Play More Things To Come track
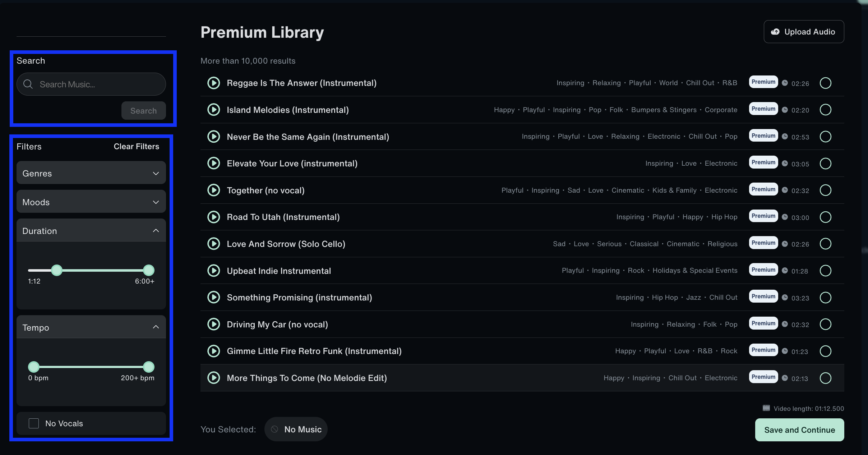Screen dimensions: 868x455 point(214,378)
